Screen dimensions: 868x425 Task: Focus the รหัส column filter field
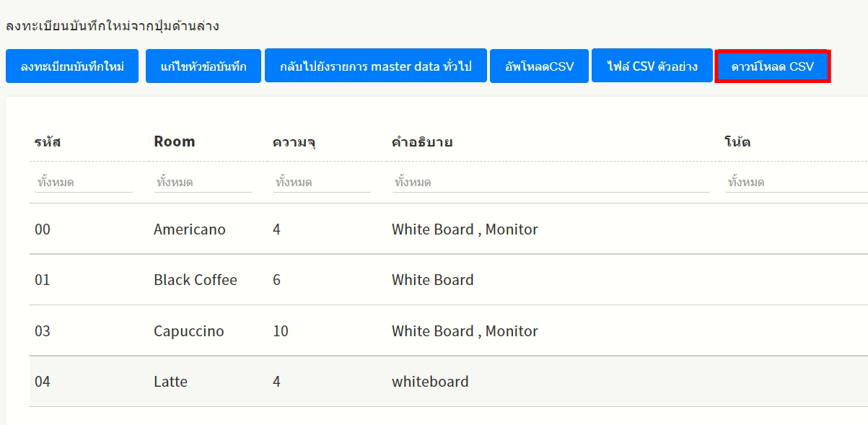click(83, 183)
